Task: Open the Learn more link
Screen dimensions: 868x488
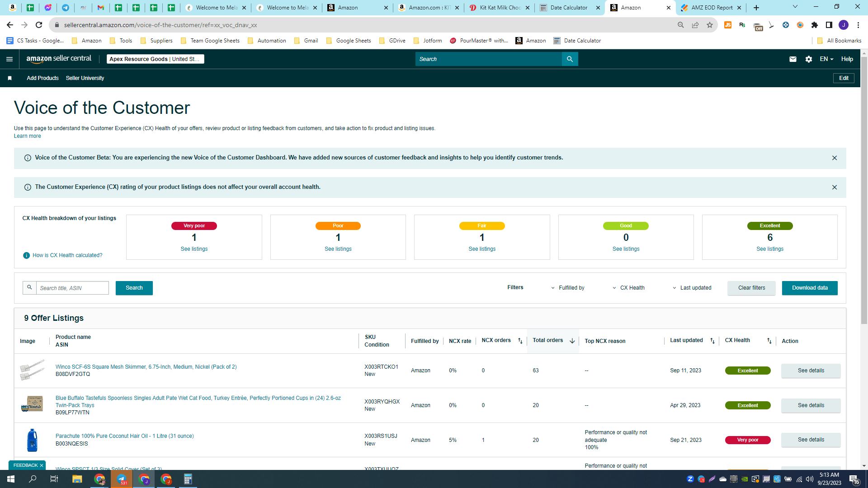Action: pos(27,136)
